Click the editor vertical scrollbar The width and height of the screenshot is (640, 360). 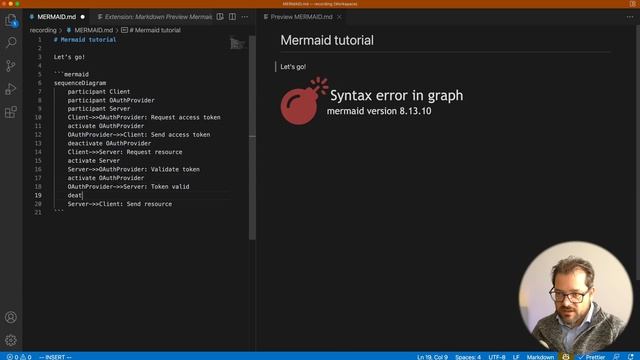252,137
